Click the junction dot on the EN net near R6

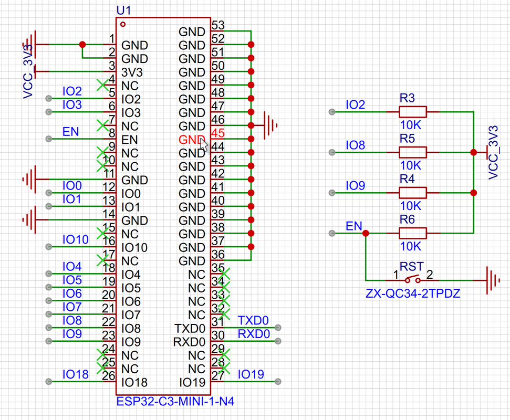click(x=366, y=233)
